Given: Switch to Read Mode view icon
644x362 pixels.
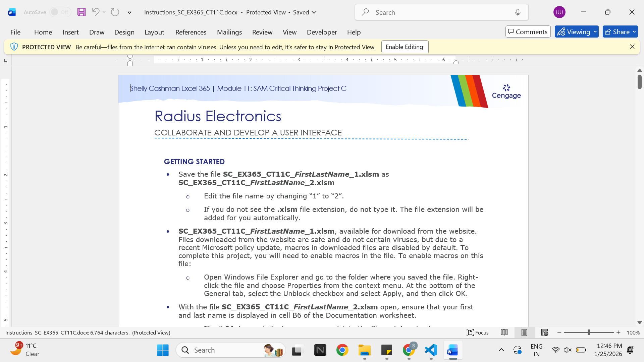Looking at the screenshot, I should (x=504, y=333).
